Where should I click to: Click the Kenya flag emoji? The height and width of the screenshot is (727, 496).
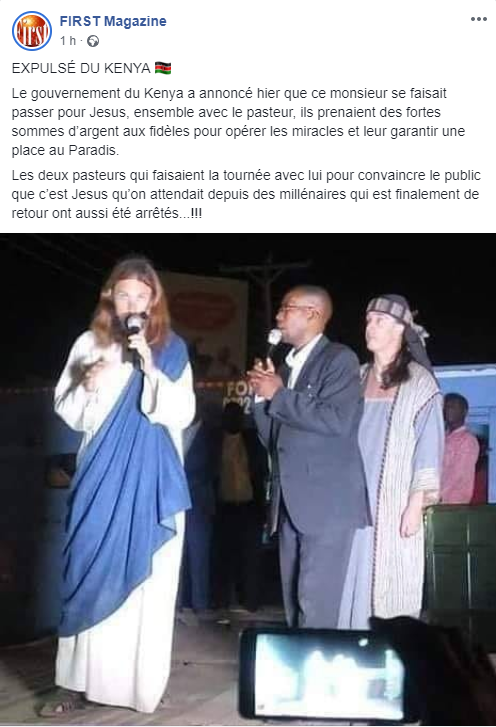[163, 68]
